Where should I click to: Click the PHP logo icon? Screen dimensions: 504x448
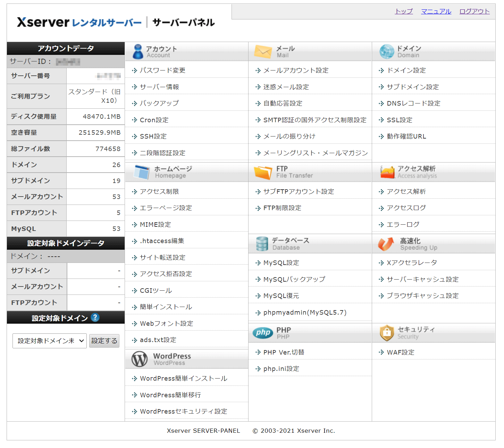click(x=263, y=333)
